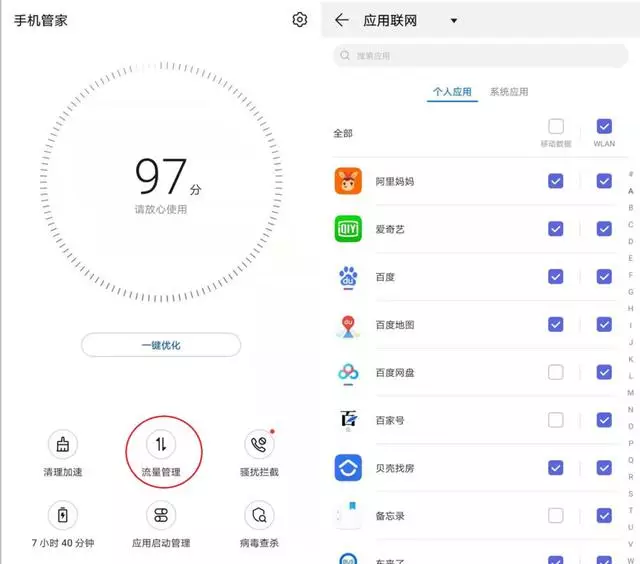Disable WLAN for 贝壳找房
Viewport: 640px width, 564px height.
[x=604, y=468]
